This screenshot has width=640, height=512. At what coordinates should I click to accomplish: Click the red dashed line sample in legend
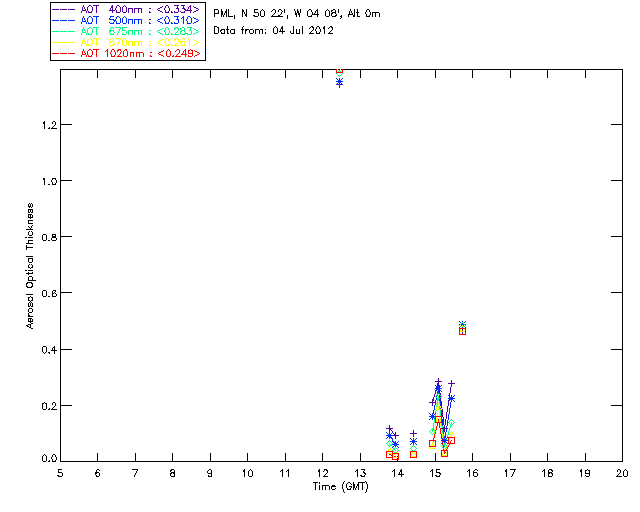[x=64, y=53]
